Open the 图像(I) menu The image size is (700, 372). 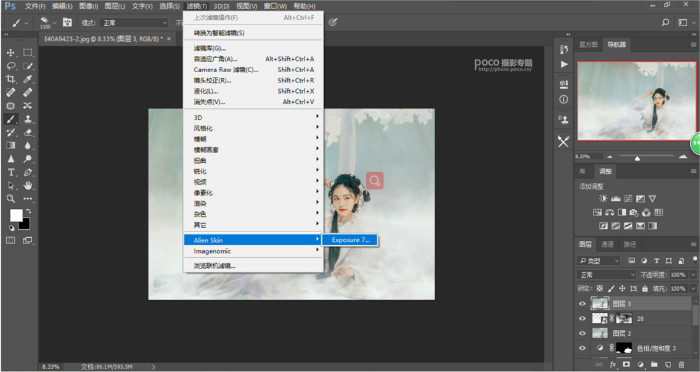click(88, 6)
